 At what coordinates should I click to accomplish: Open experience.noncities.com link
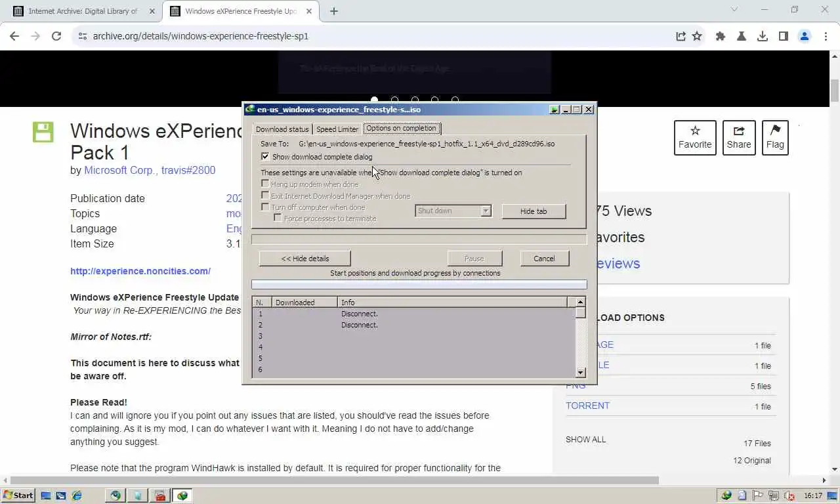click(x=140, y=271)
